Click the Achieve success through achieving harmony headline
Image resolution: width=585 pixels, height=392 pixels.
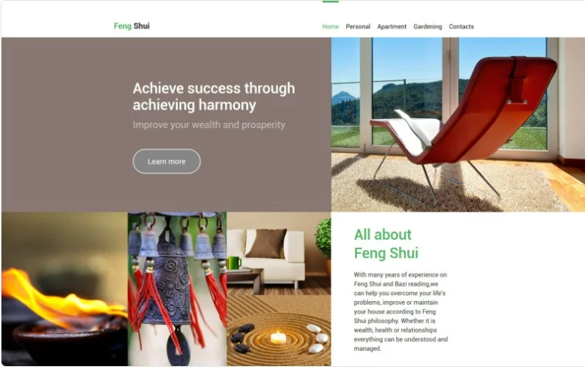click(x=214, y=96)
